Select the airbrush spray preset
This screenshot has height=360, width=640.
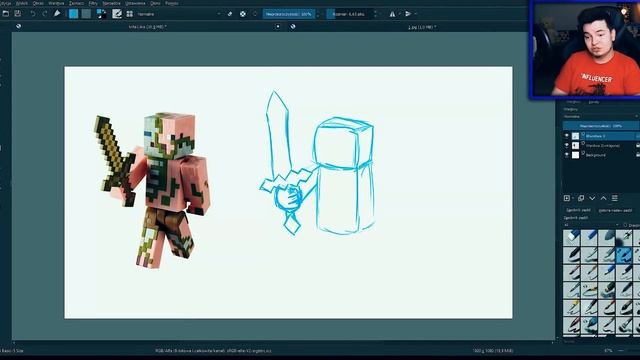624,238
